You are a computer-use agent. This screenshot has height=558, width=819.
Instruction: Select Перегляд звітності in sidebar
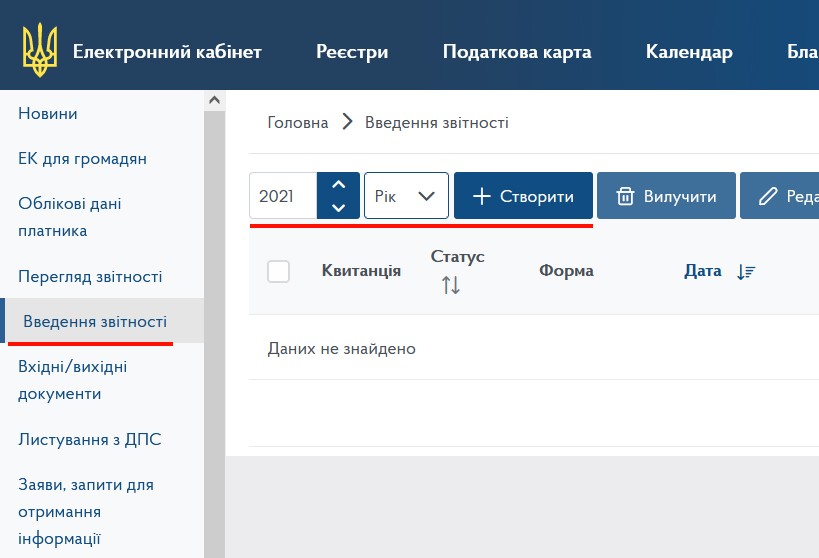pos(90,276)
